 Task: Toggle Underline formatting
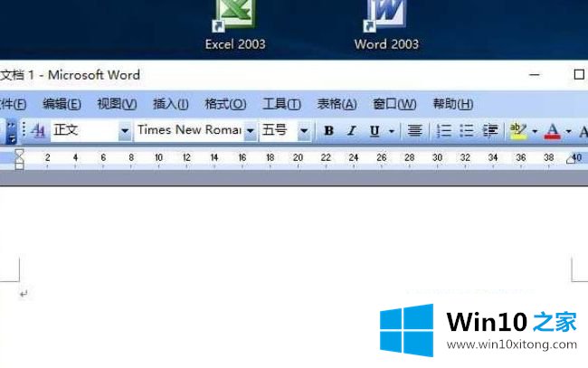point(375,131)
